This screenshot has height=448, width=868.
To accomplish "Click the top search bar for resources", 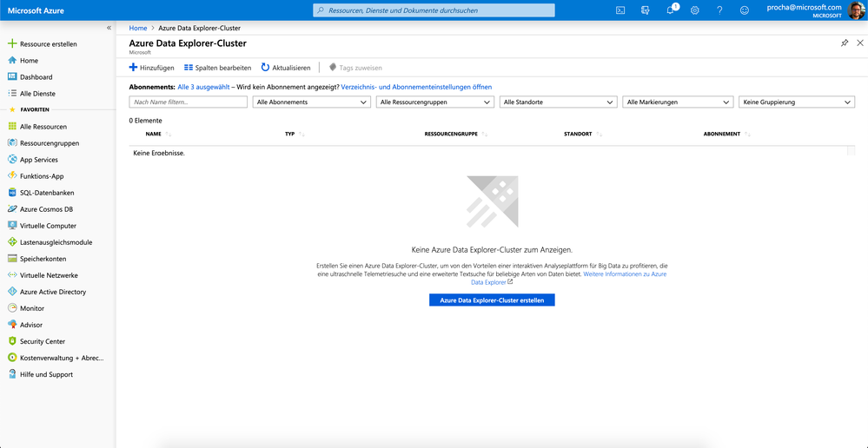I will (x=434, y=10).
